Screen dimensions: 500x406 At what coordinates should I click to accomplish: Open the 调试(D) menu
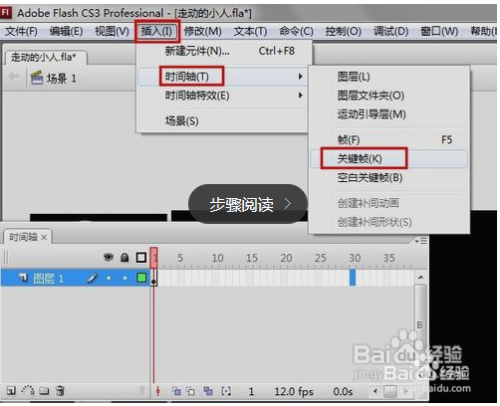391,31
